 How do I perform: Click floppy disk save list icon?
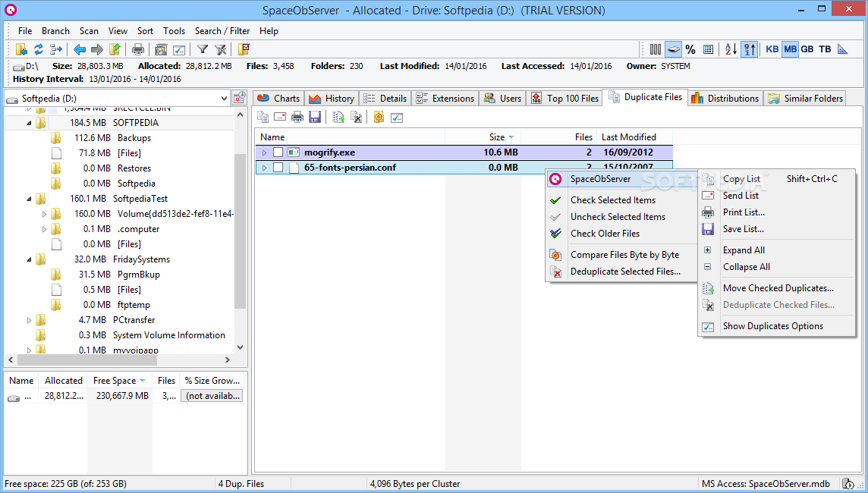[x=315, y=118]
